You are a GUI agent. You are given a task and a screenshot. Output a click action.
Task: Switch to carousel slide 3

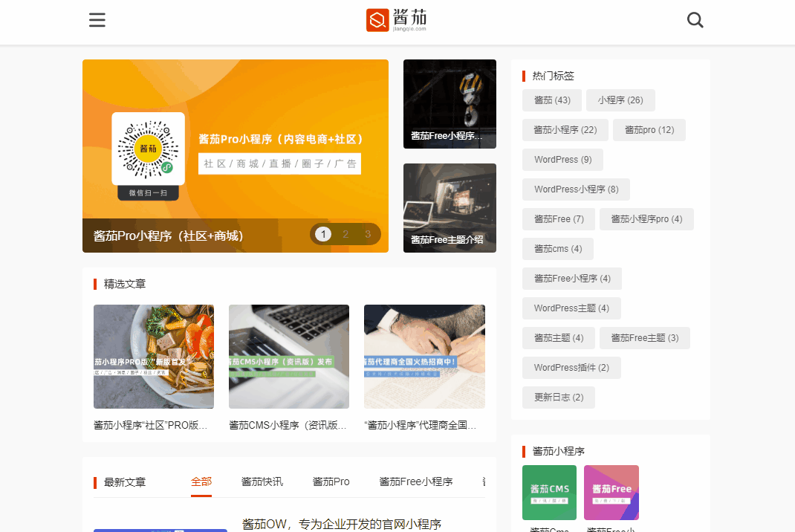(368, 234)
